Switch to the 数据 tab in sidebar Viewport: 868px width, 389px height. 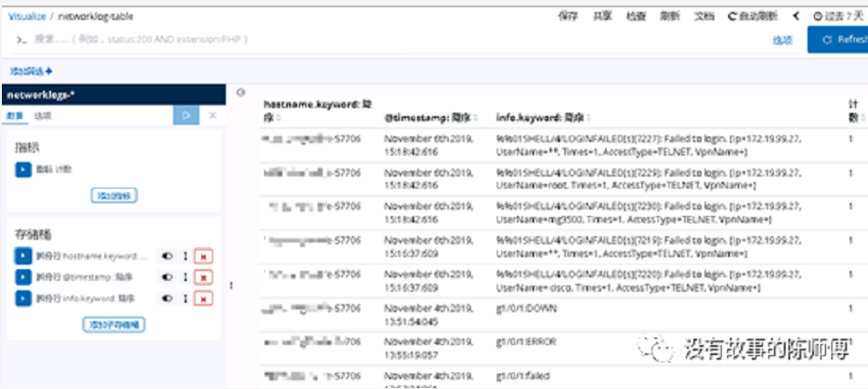pyautogui.click(x=15, y=116)
